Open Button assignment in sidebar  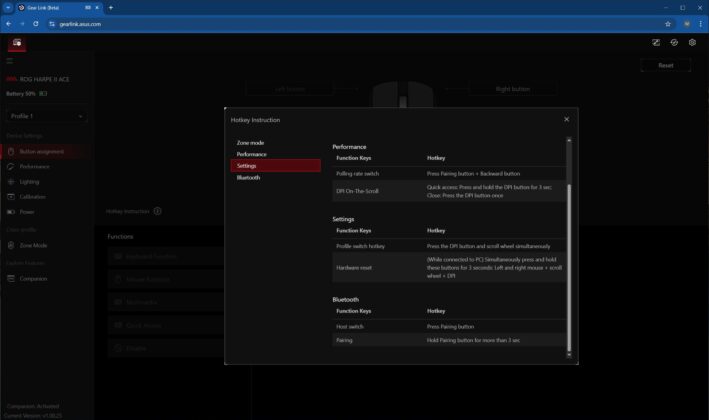click(45, 151)
